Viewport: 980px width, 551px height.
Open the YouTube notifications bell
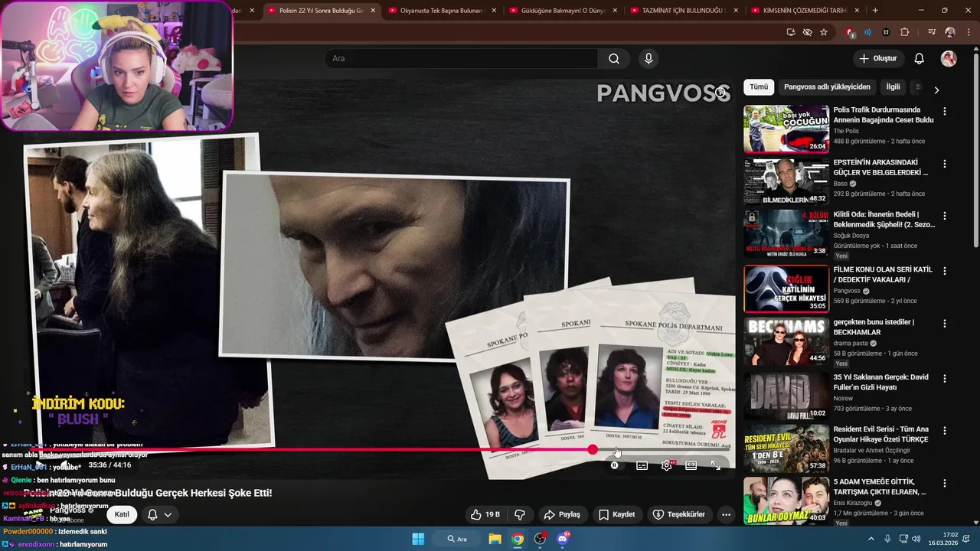920,59
